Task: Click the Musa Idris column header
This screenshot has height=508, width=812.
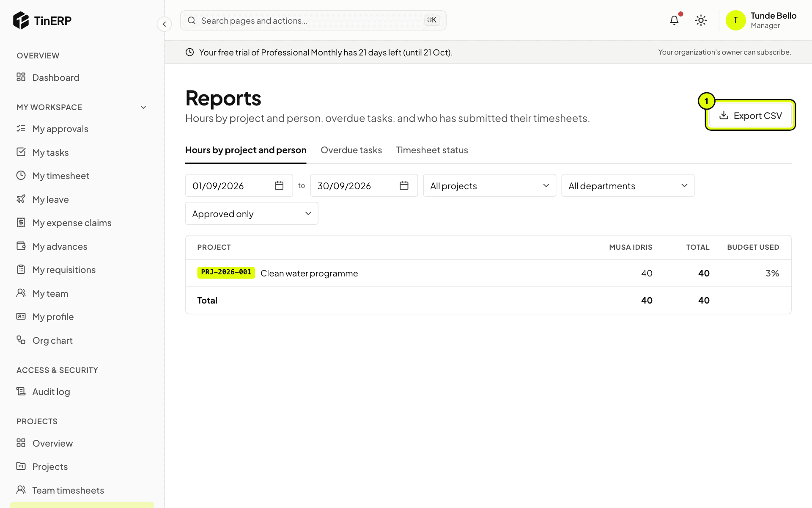Action: tap(631, 247)
